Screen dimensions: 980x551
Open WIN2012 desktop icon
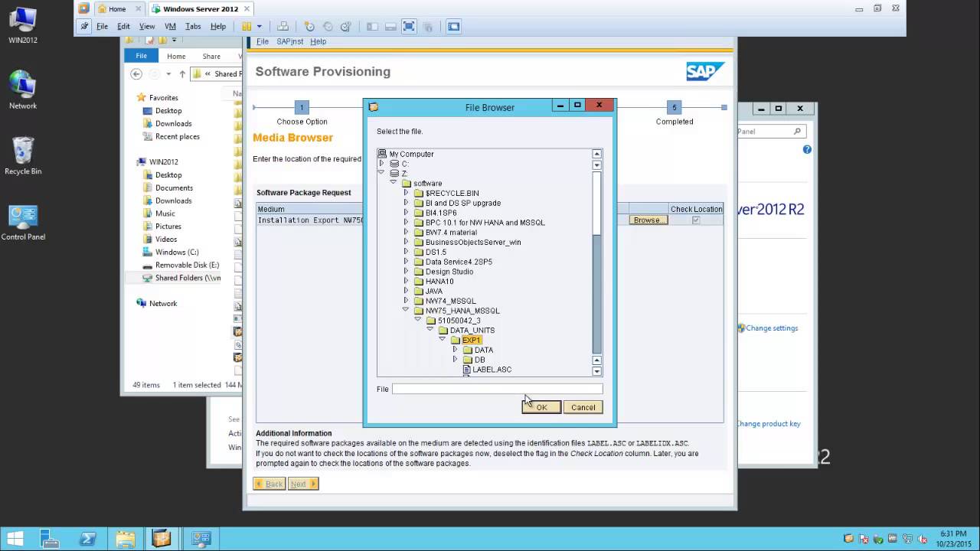[x=23, y=24]
